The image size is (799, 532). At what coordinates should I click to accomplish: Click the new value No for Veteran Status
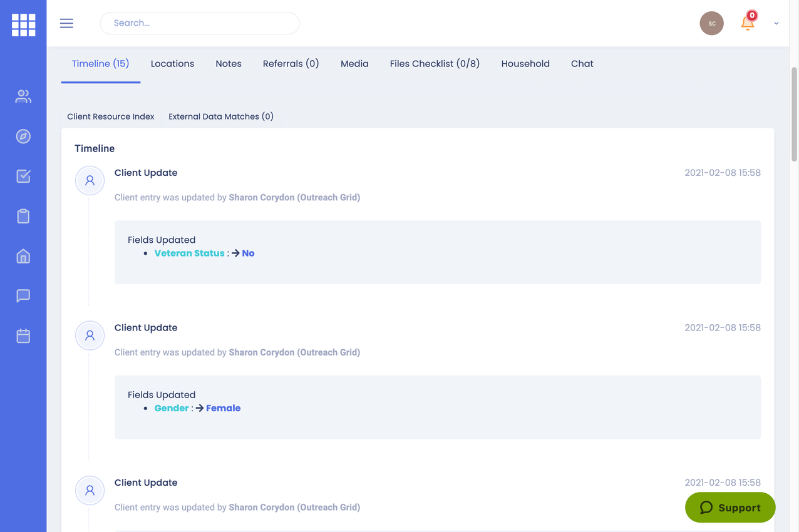click(x=248, y=253)
